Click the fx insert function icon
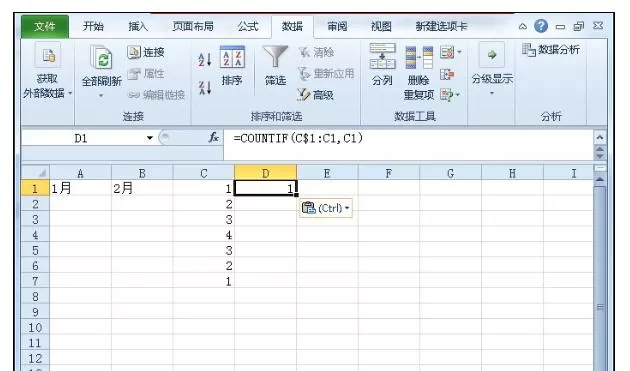Image resolution: width=630 pixels, height=371 pixels. (213, 138)
